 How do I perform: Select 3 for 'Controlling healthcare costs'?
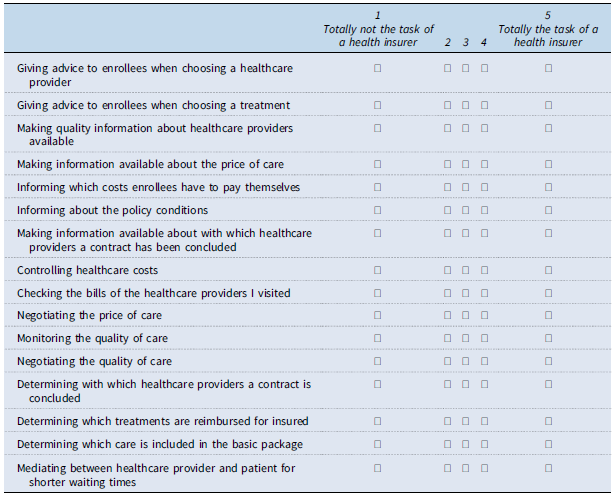tap(466, 270)
